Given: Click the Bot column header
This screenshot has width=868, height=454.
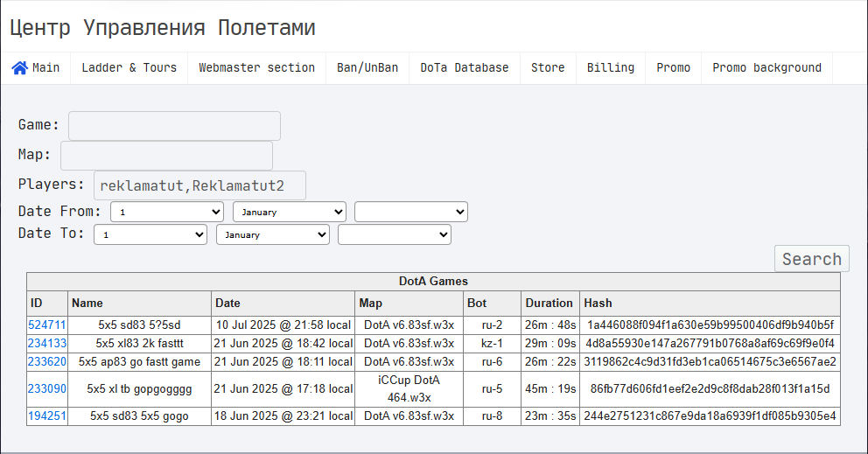Looking at the screenshot, I should 492,304.
